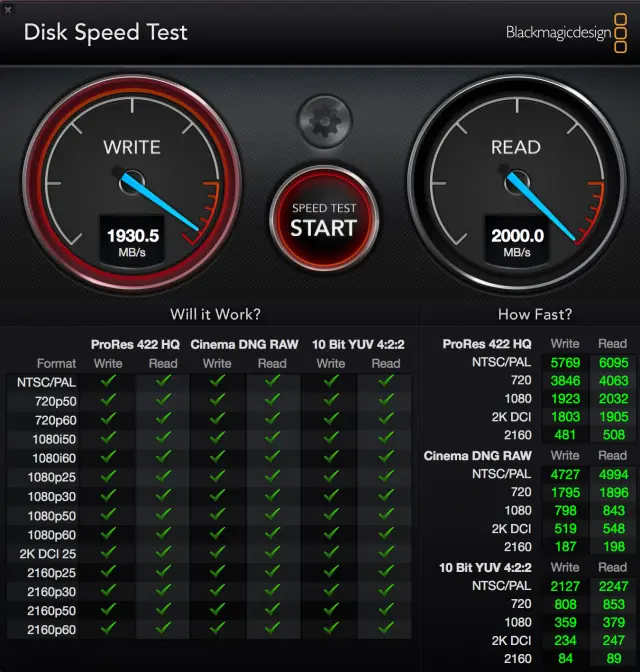Click the READ gauge needle
This screenshot has height=672, width=640.
pos(544,205)
